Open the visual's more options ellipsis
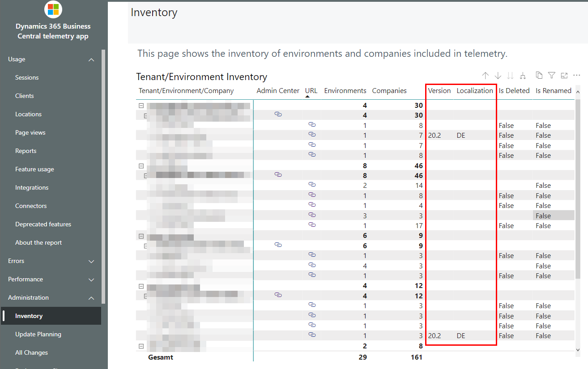588x369 pixels. coord(576,75)
